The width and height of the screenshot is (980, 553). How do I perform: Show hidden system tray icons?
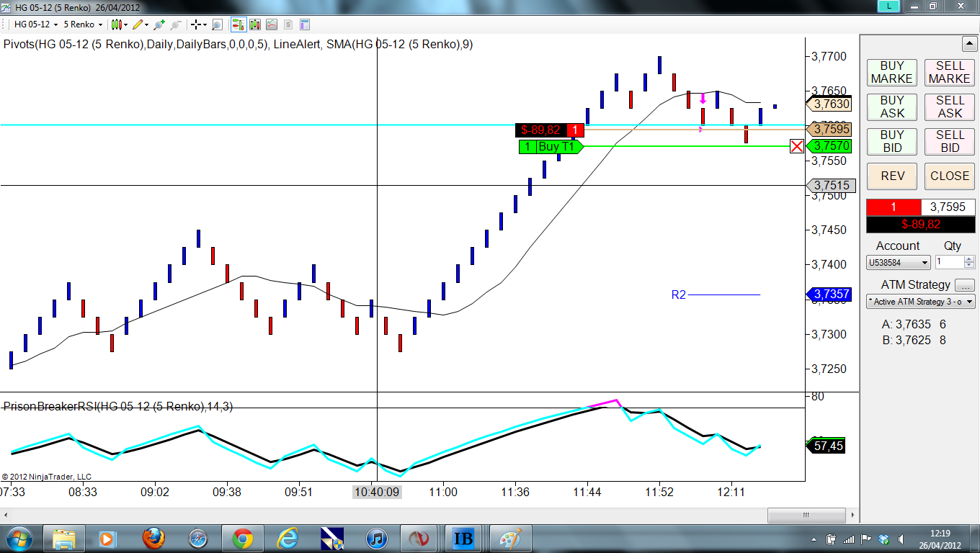click(815, 539)
